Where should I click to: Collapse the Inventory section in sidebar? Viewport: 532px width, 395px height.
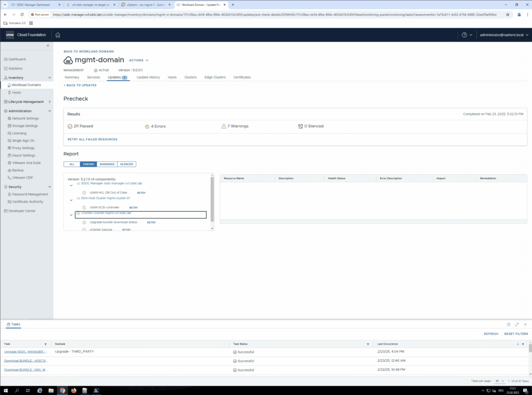[49, 78]
